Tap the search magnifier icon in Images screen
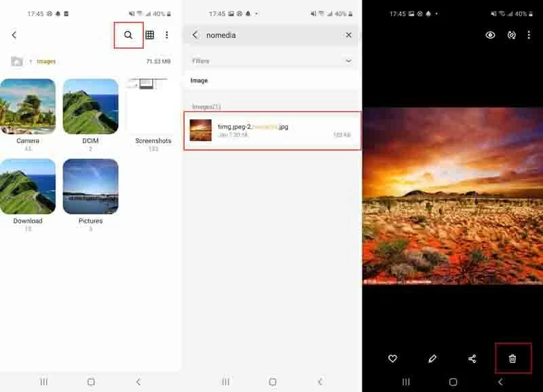 coord(128,35)
